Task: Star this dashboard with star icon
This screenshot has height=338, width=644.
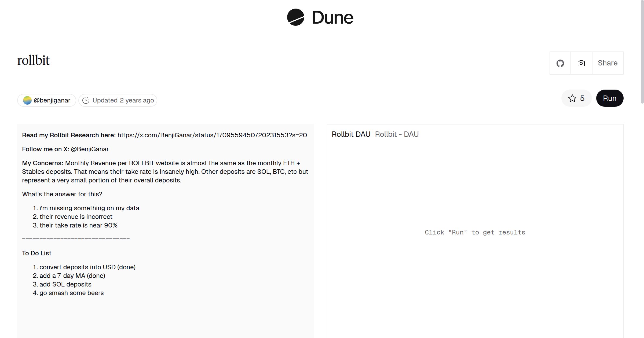Action: point(572,98)
